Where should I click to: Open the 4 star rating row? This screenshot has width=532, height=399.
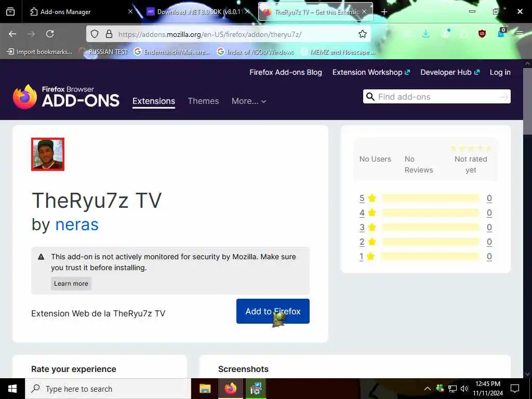point(426,212)
